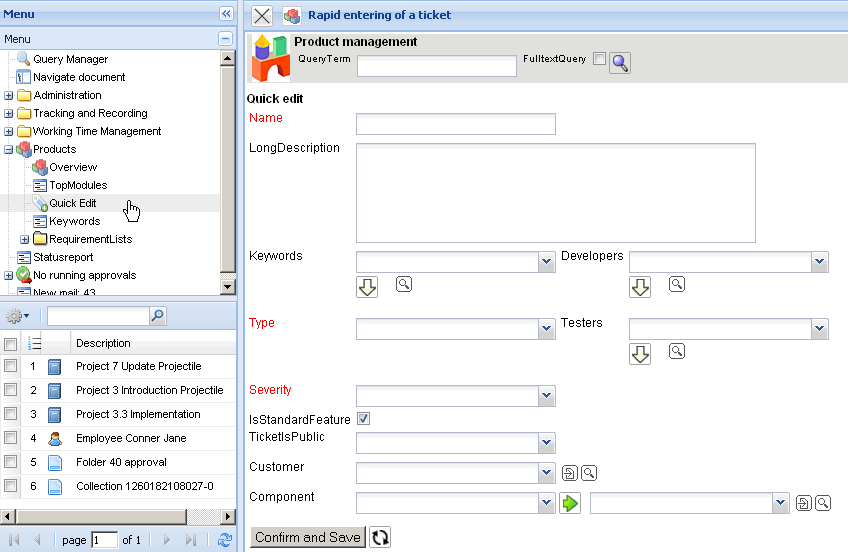
Task: Select TopModules under Products
Action: 78,185
